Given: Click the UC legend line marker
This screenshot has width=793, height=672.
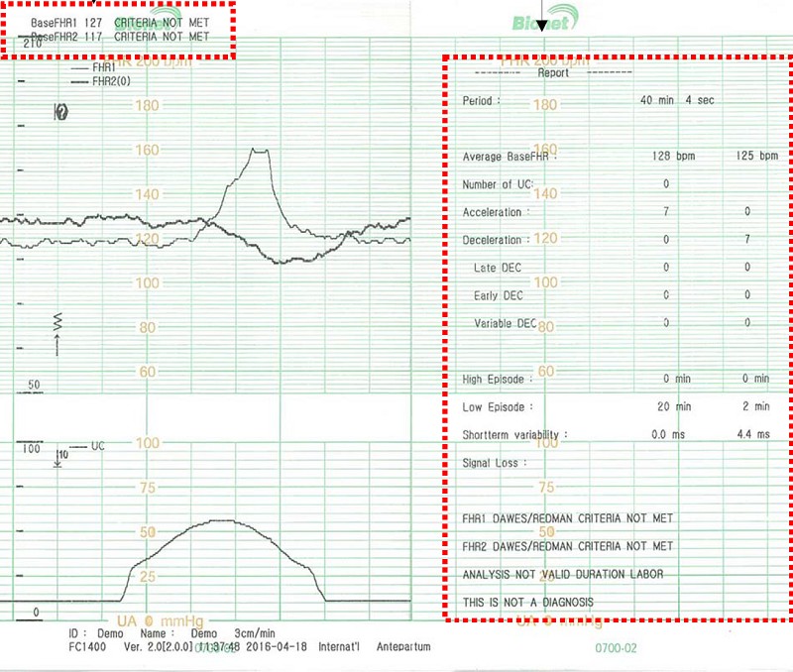Looking at the screenshot, I should tap(79, 447).
